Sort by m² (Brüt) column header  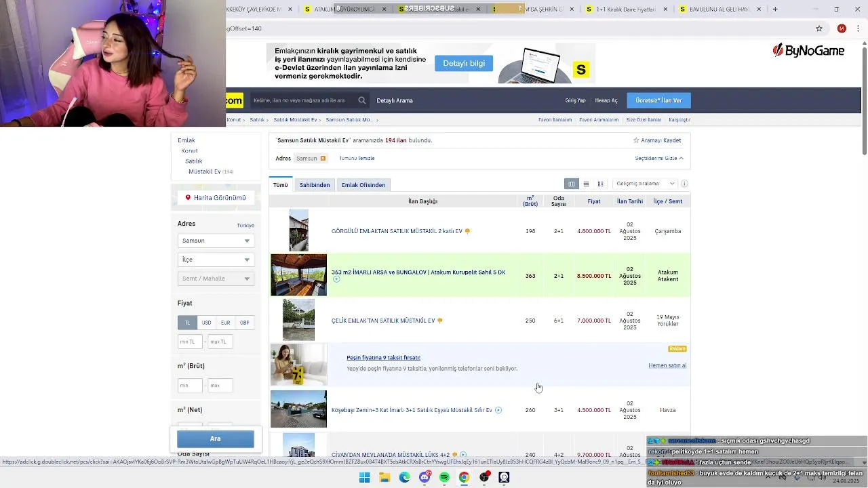click(530, 201)
